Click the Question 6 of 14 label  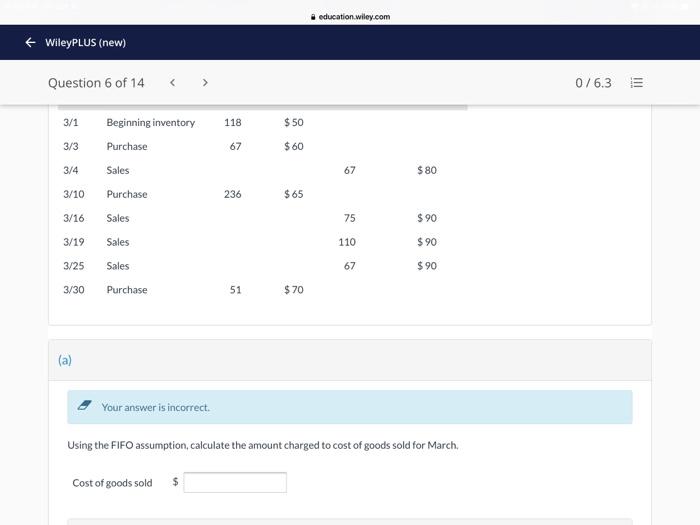(96, 83)
